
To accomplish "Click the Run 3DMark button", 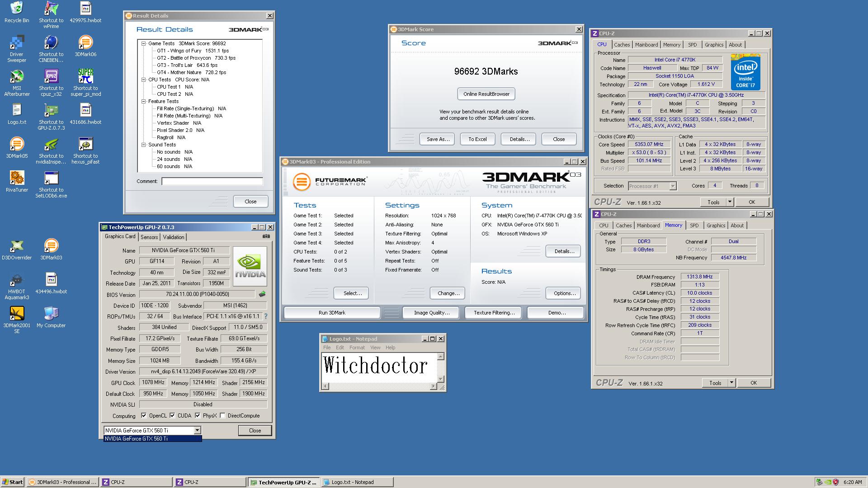I will click(332, 313).
